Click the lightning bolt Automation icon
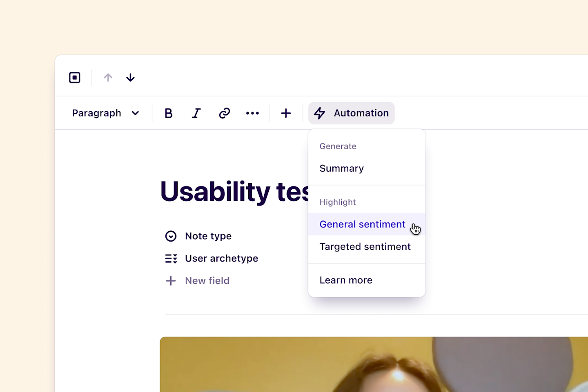This screenshot has height=392, width=588. point(320,113)
